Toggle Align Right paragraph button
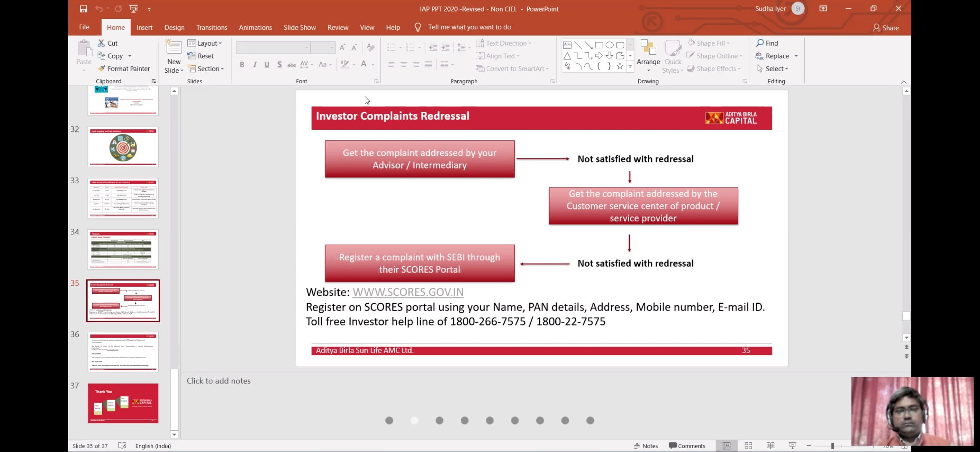 click(x=416, y=64)
